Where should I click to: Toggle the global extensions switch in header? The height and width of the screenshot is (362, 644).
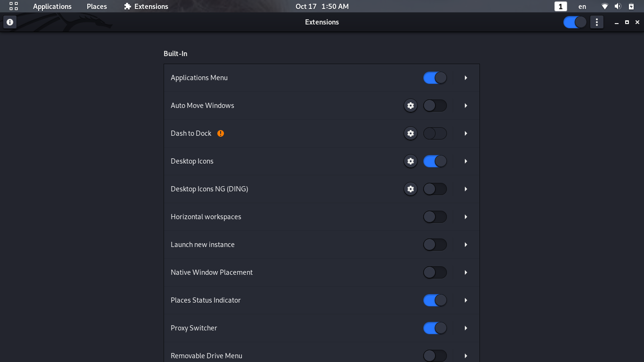point(575,22)
